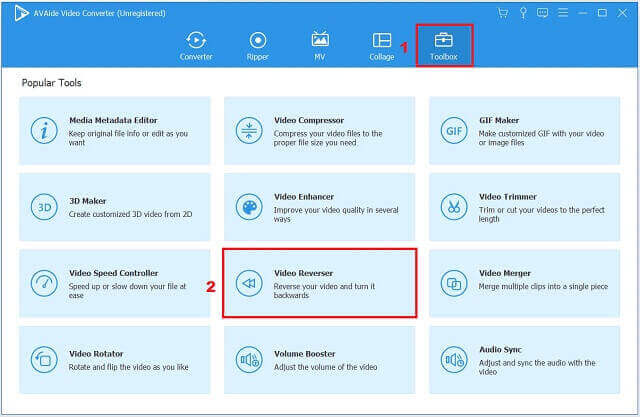Click the Video Merger icon
Viewport: 640px width, 417px height.
(454, 283)
